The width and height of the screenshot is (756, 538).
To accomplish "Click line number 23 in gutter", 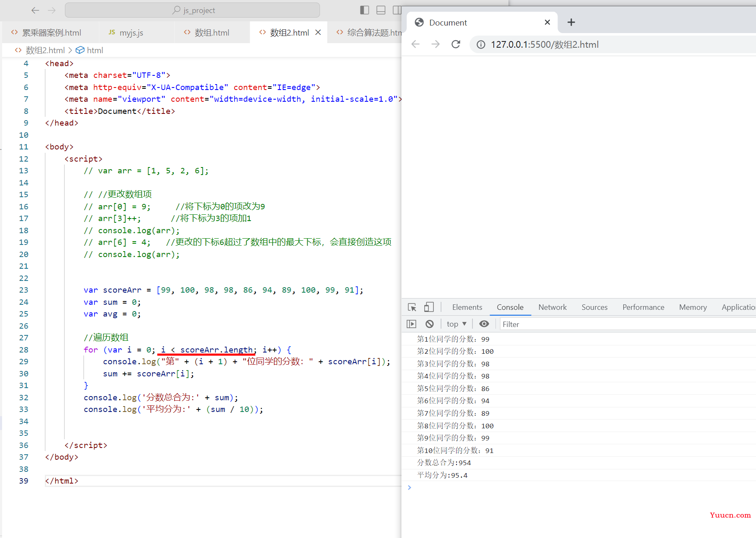I will click(24, 290).
